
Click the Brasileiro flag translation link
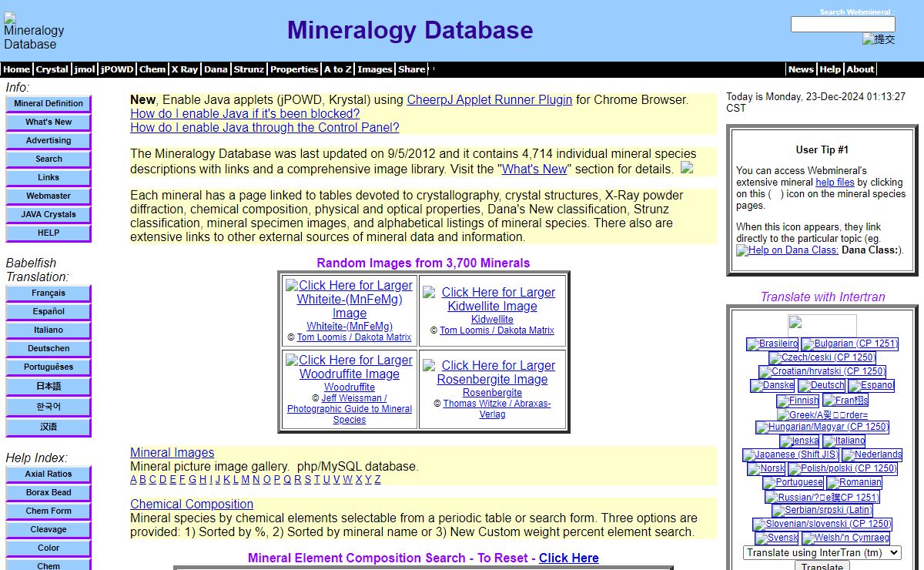click(772, 344)
